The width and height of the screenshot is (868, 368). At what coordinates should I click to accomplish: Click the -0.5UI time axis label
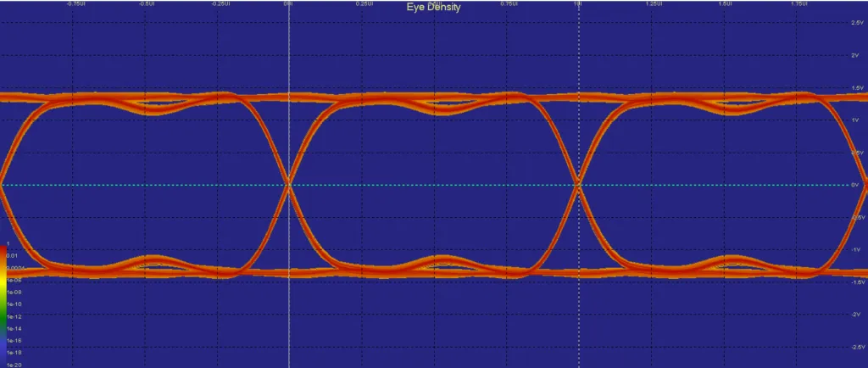coord(147,3)
